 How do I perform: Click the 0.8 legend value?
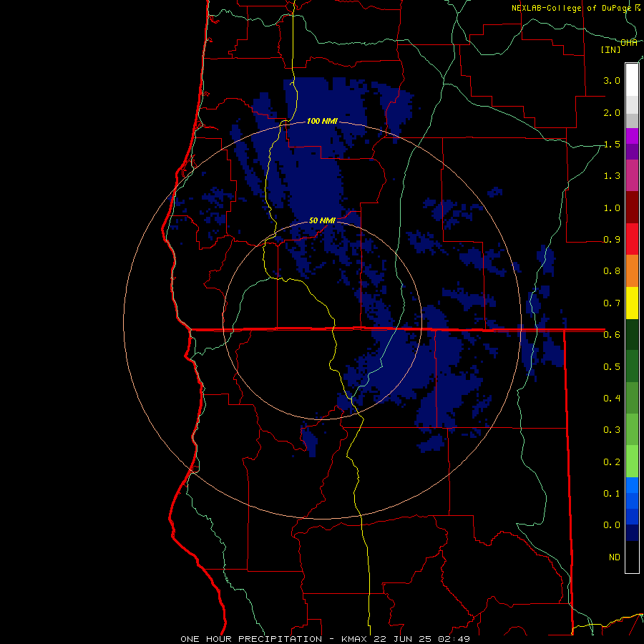pos(612,271)
